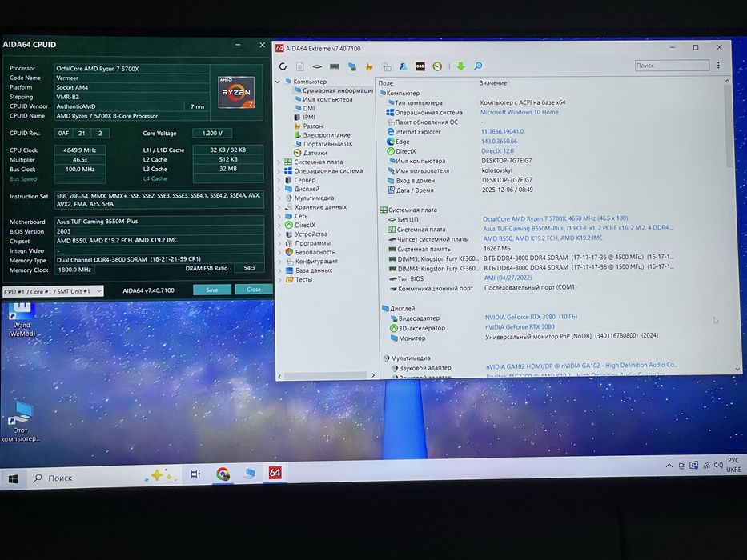747x560 pixels.
Task: Open Chrome from the taskbar
Action: coord(223,474)
